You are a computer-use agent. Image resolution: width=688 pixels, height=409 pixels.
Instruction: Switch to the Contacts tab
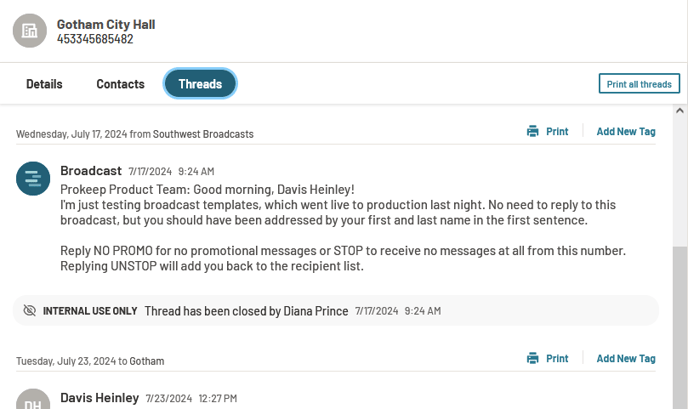tap(120, 84)
